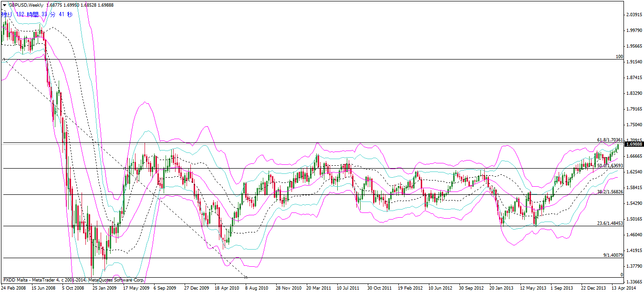Select the Fibonacci 9/1.40079 level label
Screen dimensions: 644x292
(x=613, y=255)
